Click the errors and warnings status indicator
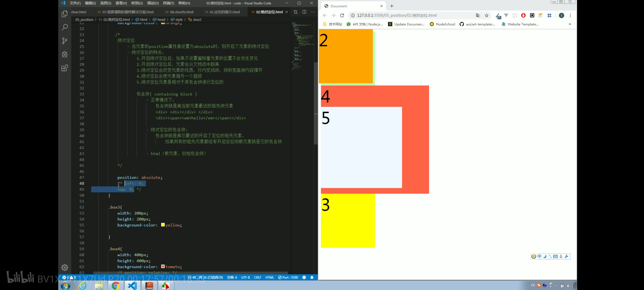The image size is (644, 290). tap(69, 277)
